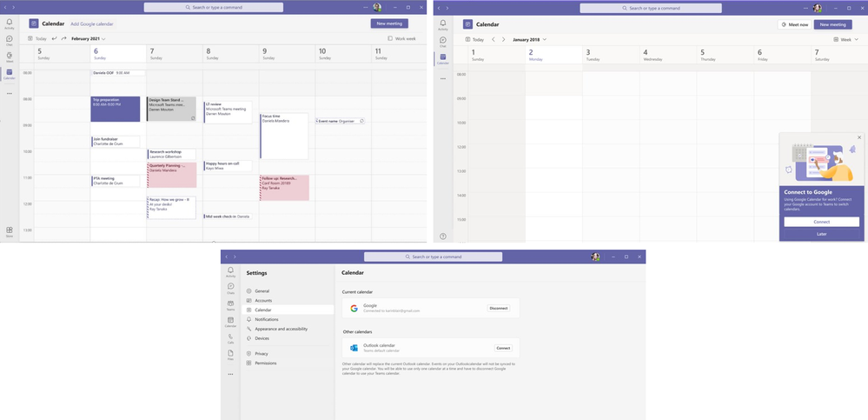The height and width of the screenshot is (420, 868).
Task: Open the Join fundraiser event
Action: pyautogui.click(x=116, y=141)
